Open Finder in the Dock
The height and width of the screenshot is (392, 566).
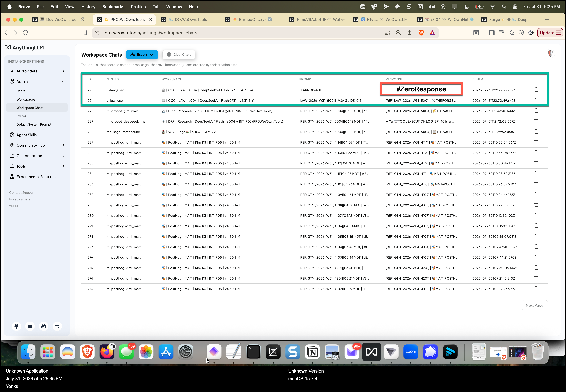click(28, 352)
